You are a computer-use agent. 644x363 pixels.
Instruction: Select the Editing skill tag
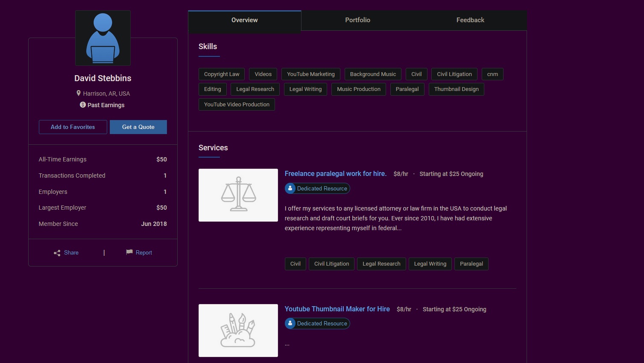213,89
